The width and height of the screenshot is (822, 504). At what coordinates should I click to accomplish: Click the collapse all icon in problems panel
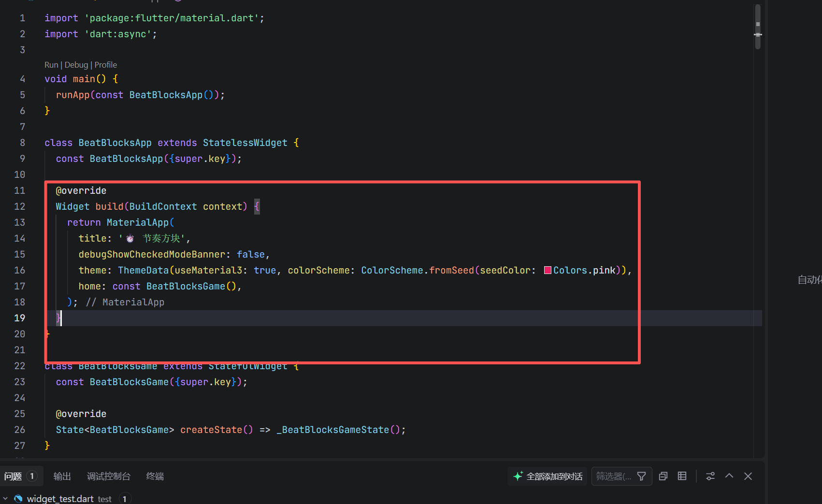(663, 476)
